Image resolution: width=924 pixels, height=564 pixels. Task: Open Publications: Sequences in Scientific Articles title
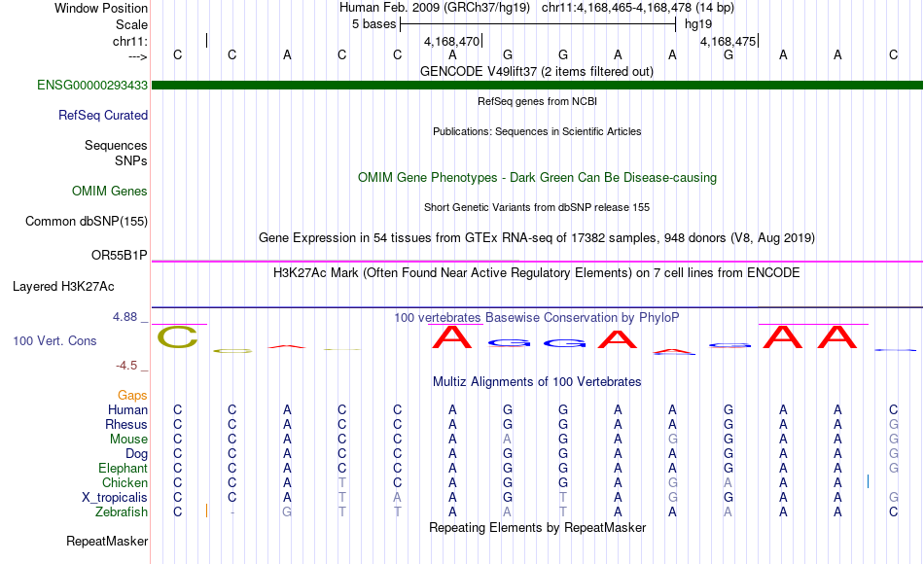click(537, 131)
